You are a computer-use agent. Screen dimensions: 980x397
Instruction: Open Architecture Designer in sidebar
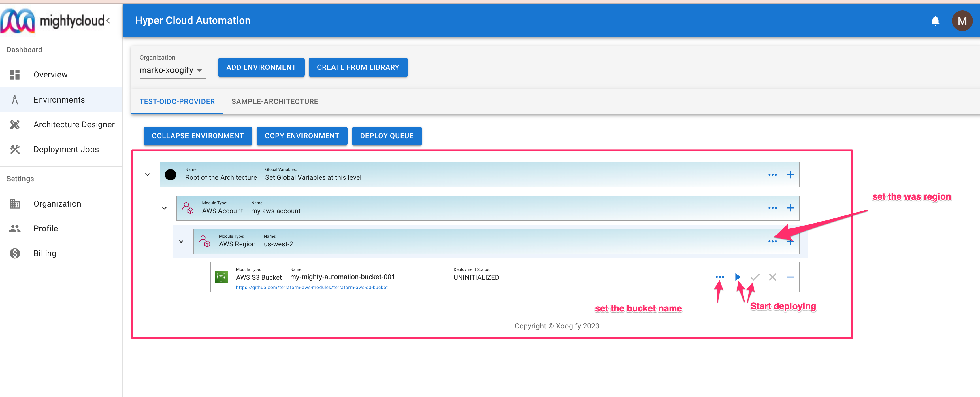(x=74, y=124)
